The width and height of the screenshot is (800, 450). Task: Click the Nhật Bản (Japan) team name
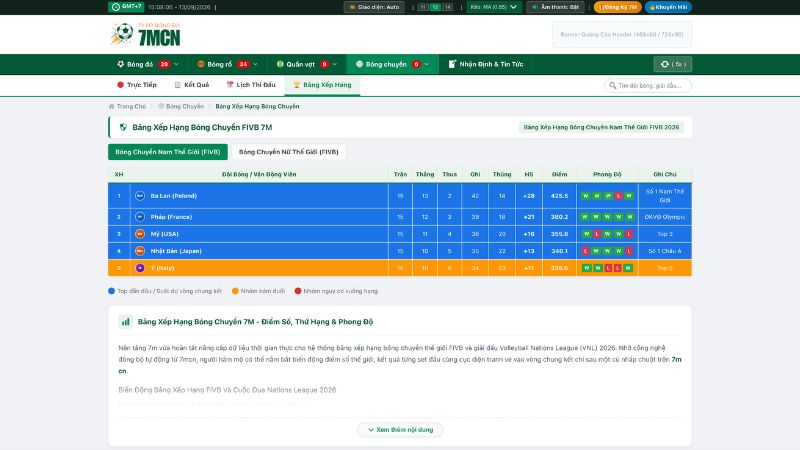click(x=176, y=251)
